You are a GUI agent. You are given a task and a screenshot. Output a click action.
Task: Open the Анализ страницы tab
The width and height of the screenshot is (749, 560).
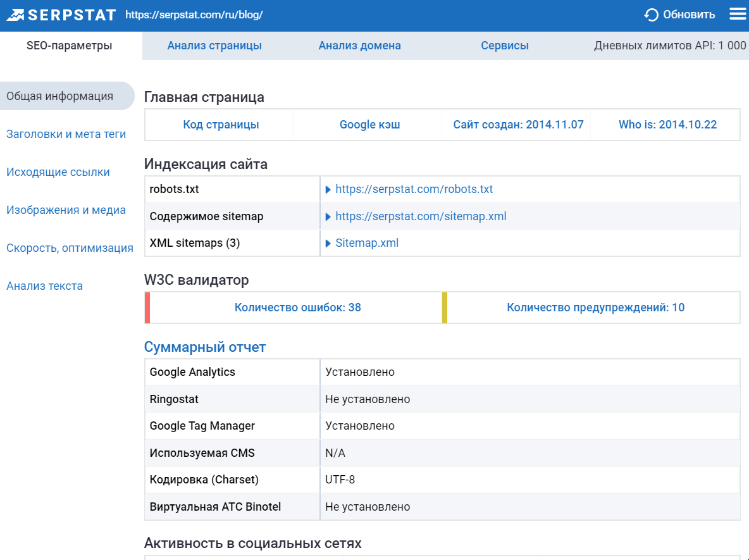(214, 46)
